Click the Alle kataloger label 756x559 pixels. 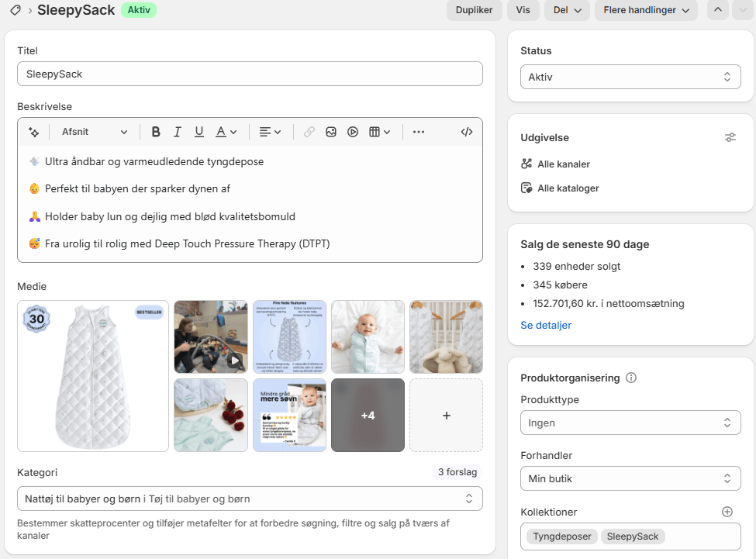pos(568,188)
